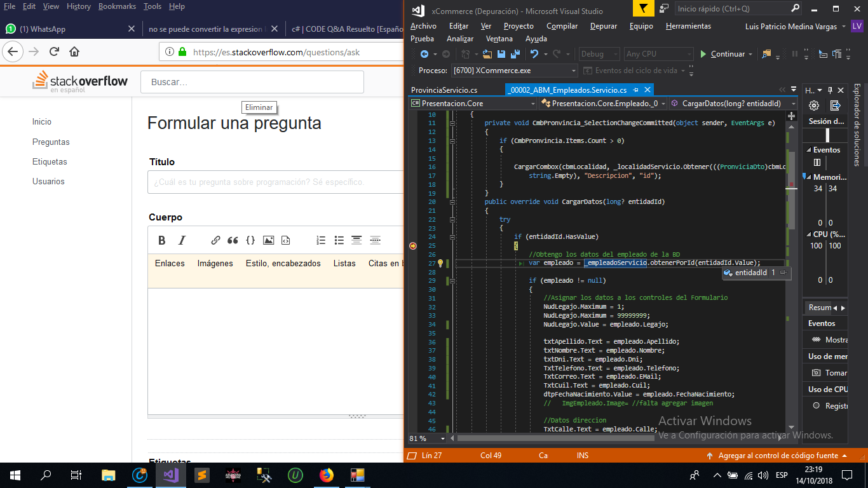Viewport: 868px width, 488px height.
Task: Click the Visual Studio navigate backward icon
Action: click(424, 54)
